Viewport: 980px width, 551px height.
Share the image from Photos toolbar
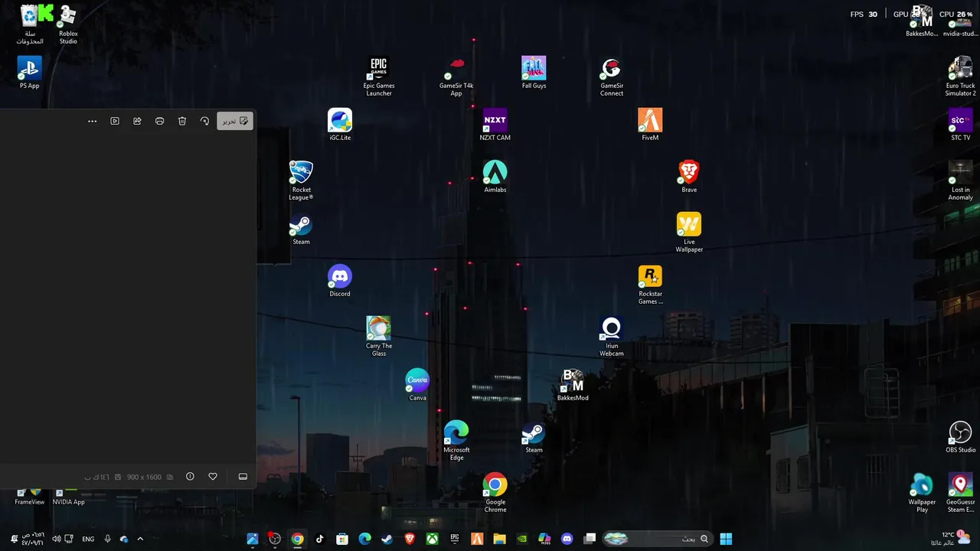[137, 121]
